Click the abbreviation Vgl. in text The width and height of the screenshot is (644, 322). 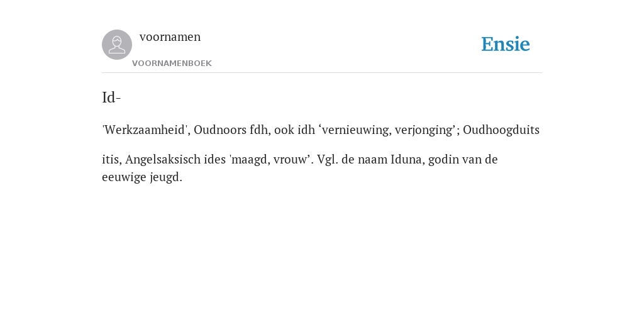coord(328,159)
